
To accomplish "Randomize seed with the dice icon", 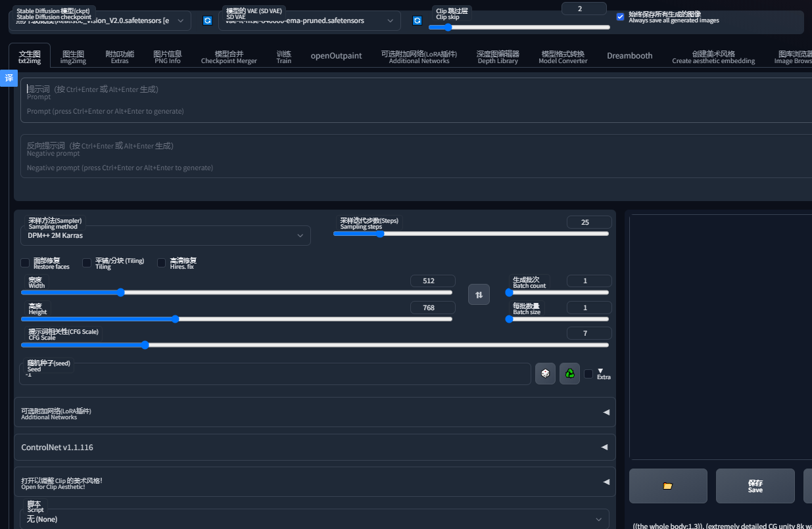I will (545, 373).
